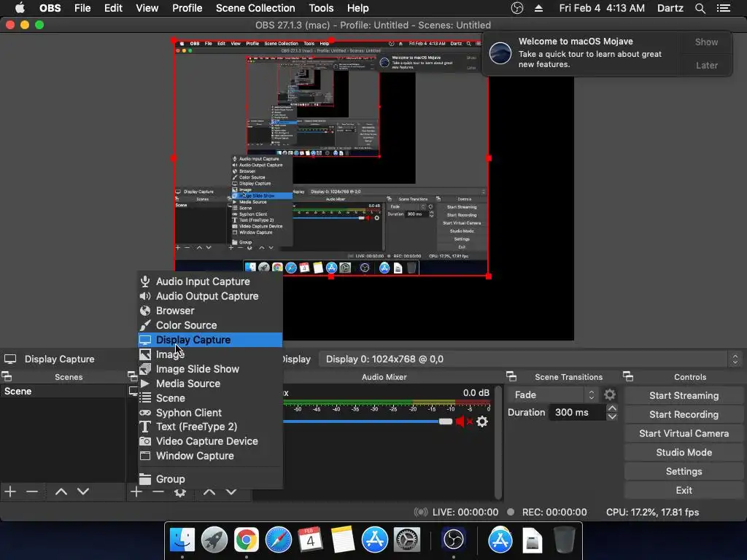Add a Media Source from the menu
The width and height of the screenshot is (747, 560).
(210, 384)
